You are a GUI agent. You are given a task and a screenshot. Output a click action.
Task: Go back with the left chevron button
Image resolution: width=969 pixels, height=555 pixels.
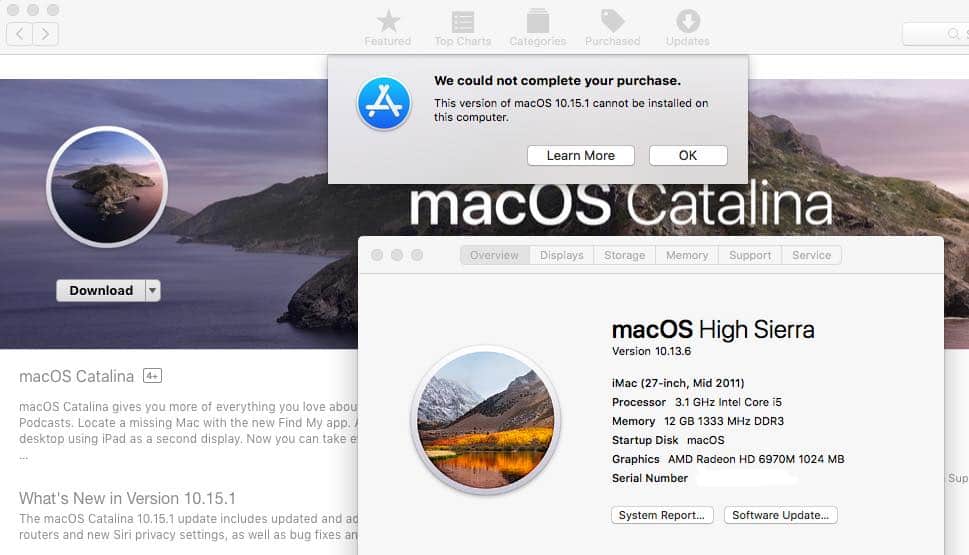coord(19,33)
